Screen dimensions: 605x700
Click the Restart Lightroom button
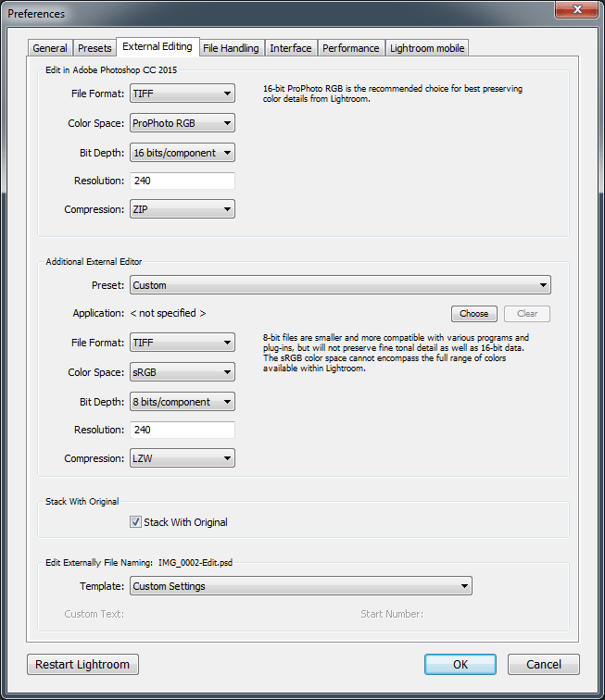coord(82,664)
